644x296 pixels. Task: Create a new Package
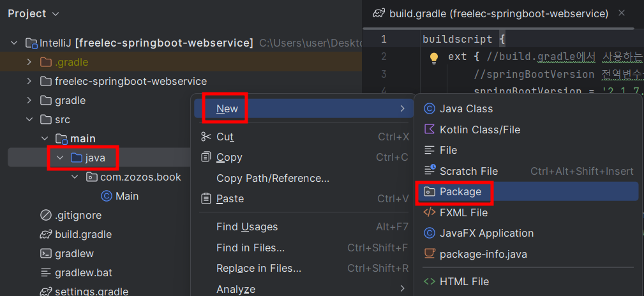coord(527,191)
